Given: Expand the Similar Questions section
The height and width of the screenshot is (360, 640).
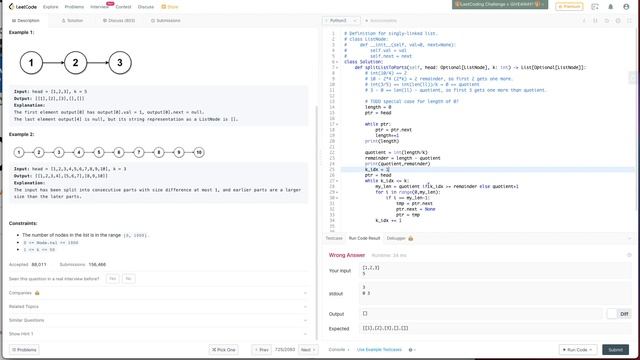Looking at the screenshot, I should coord(158,320).
